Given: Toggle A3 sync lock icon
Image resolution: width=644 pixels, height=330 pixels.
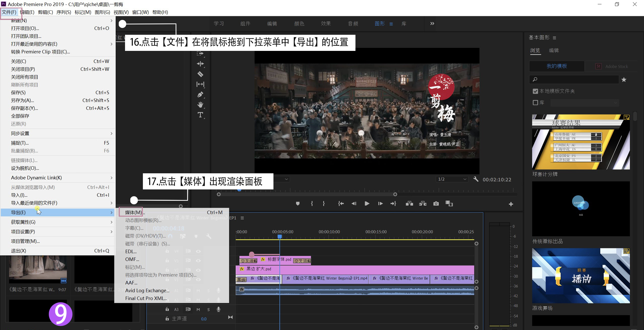Looking at the screenshot, I should [188, 309].
